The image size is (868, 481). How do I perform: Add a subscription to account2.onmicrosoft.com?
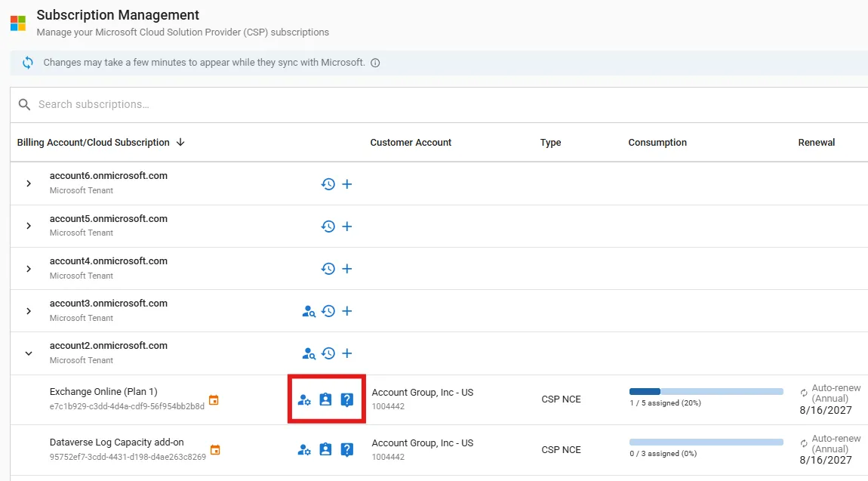347,353
